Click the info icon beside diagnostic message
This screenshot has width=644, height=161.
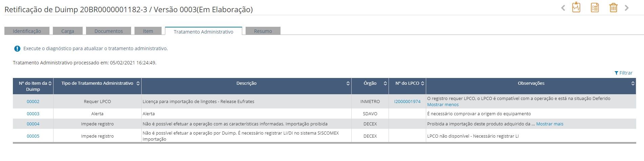pyautogui.click(x=17, y=48)
